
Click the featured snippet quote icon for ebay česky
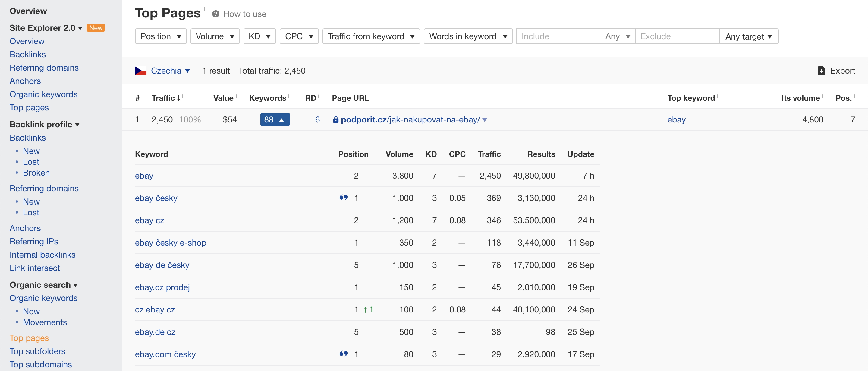point(343,198)
